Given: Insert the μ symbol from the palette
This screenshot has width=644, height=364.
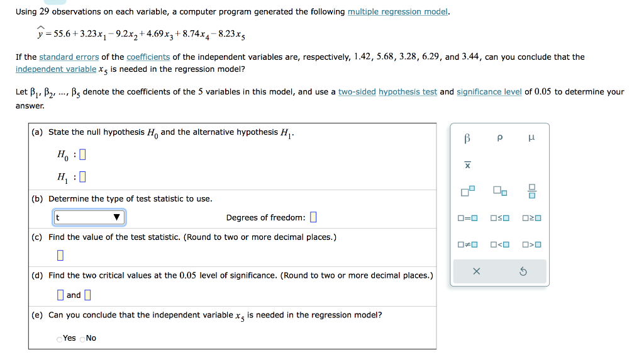Looking at the screenshot, I should pyautogui.click(x=531, y=138).
